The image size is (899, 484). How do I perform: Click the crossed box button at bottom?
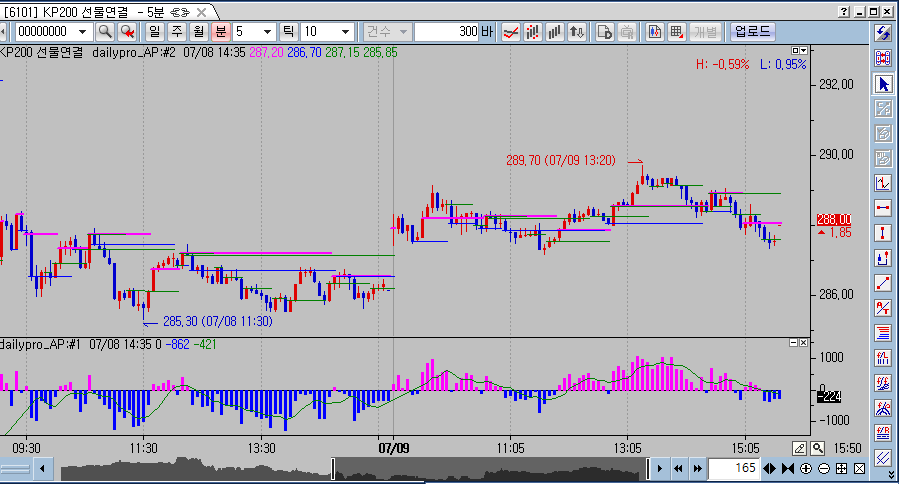(x=859, y=469)
